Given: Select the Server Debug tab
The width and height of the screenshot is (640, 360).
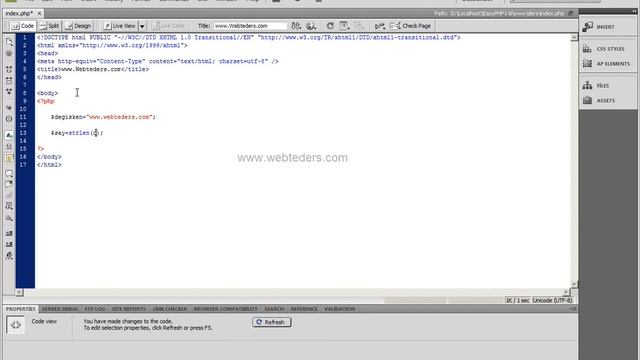Looking at the screenshot, I should (60, 309).
